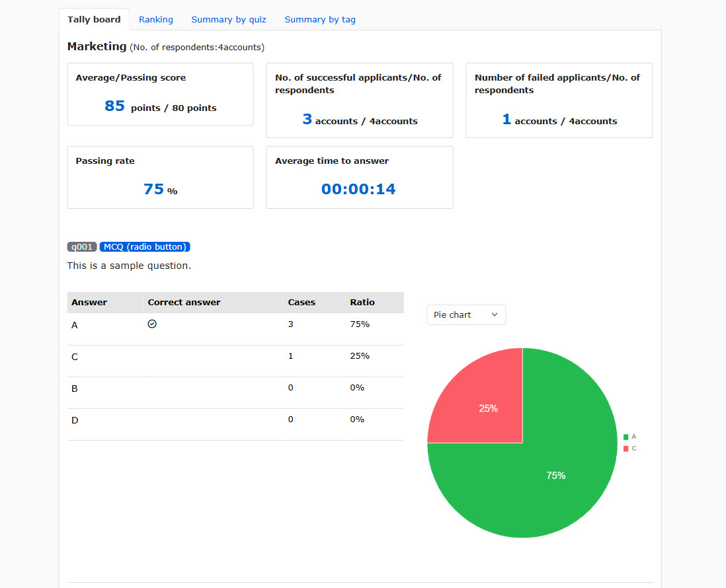
Task: Select the red 25% pie slice
Action: (488, 408)
